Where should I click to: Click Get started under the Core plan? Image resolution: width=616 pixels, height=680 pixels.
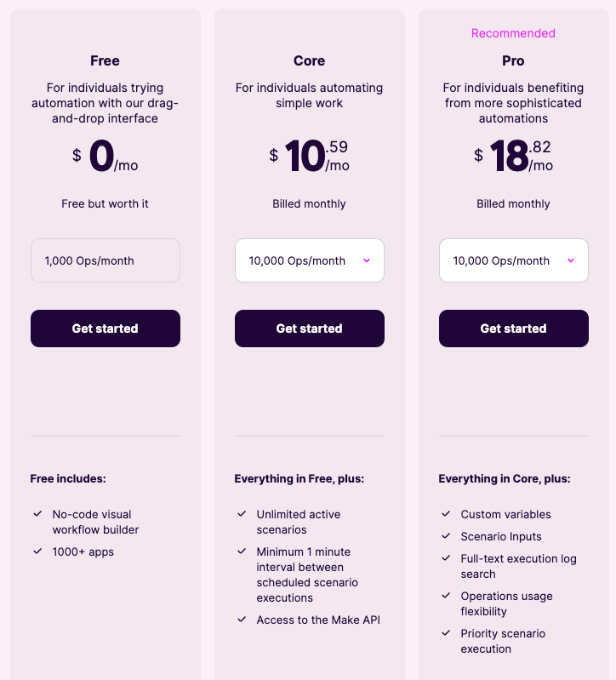[x=310, y=329]
